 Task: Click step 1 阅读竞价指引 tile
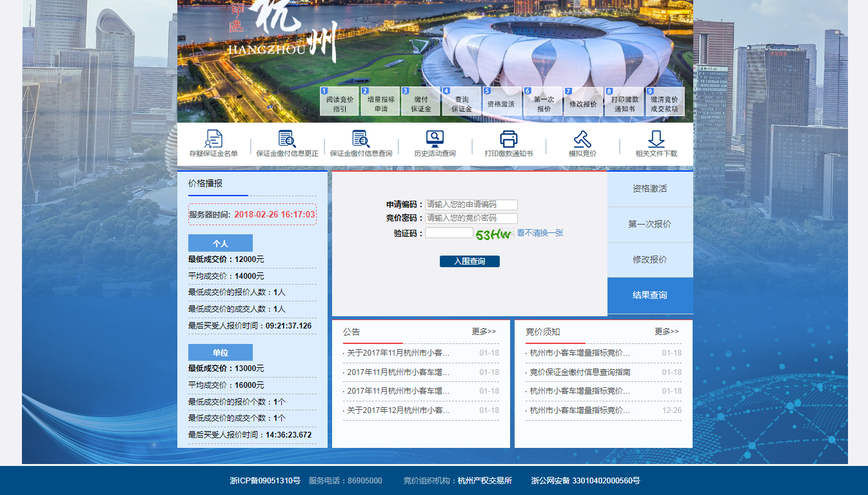click(x=339, y=102)
